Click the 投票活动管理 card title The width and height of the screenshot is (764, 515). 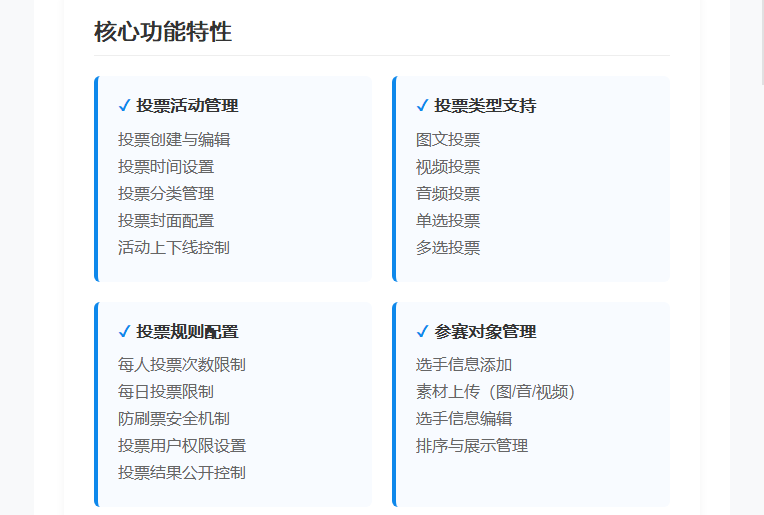[188, 105]
